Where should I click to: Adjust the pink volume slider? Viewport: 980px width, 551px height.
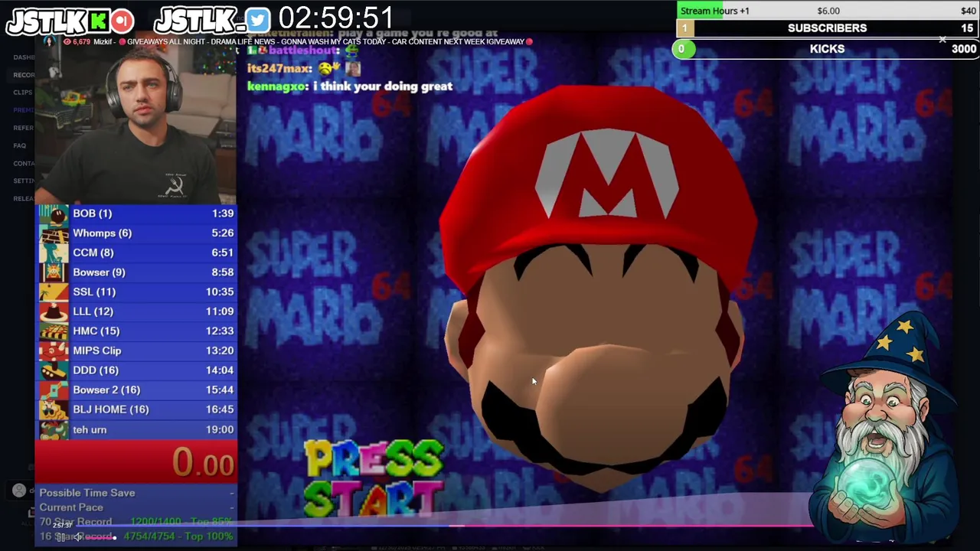pyautogui.click(x=100, y=537)
